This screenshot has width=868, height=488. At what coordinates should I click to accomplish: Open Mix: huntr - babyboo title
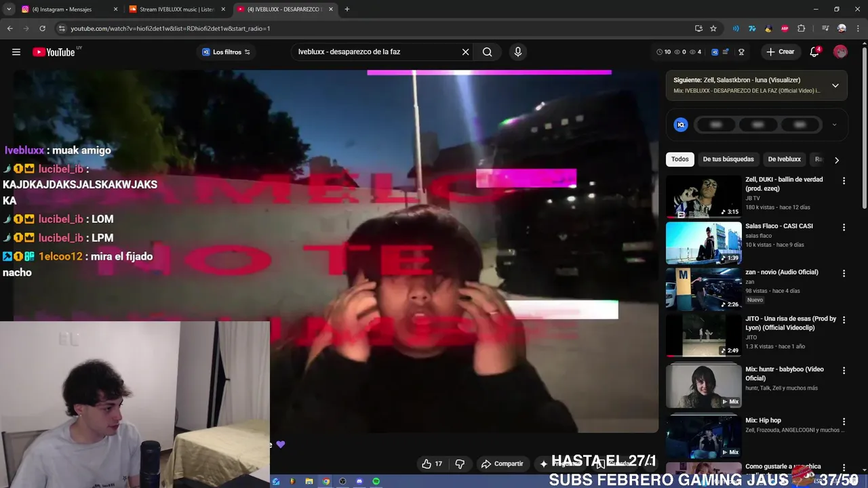click(785, 373)
